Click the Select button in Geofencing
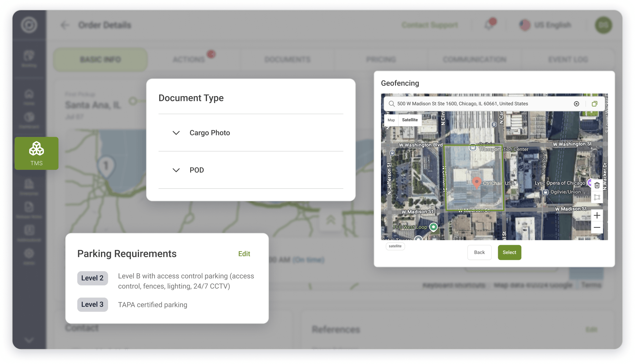 click(509, 252)
